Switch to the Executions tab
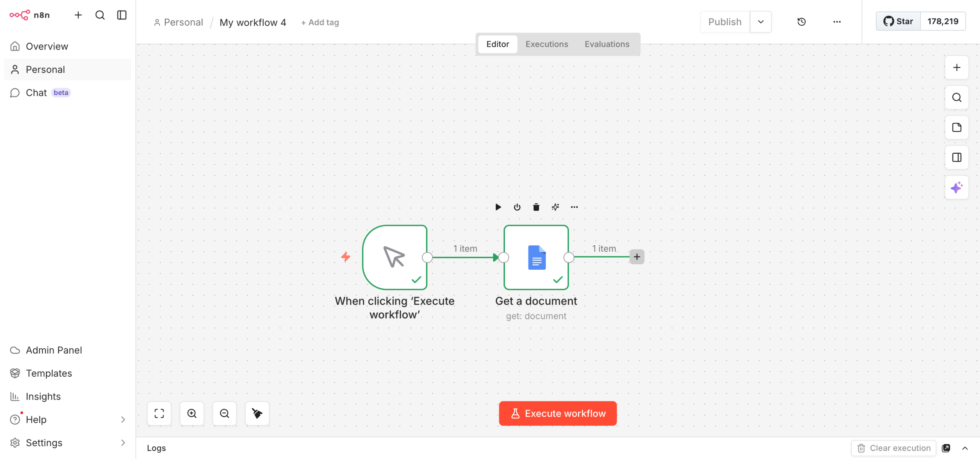This screenshot has height=459, width=980. point(546,44)
